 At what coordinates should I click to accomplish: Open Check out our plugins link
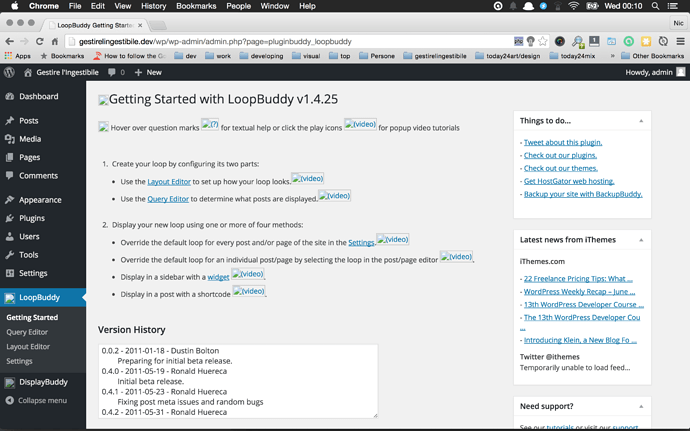click(x=560, y=155)
